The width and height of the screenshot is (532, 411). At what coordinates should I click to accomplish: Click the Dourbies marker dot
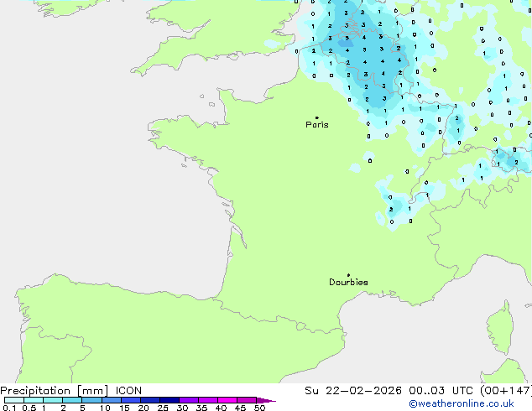(x=348, y=275)
